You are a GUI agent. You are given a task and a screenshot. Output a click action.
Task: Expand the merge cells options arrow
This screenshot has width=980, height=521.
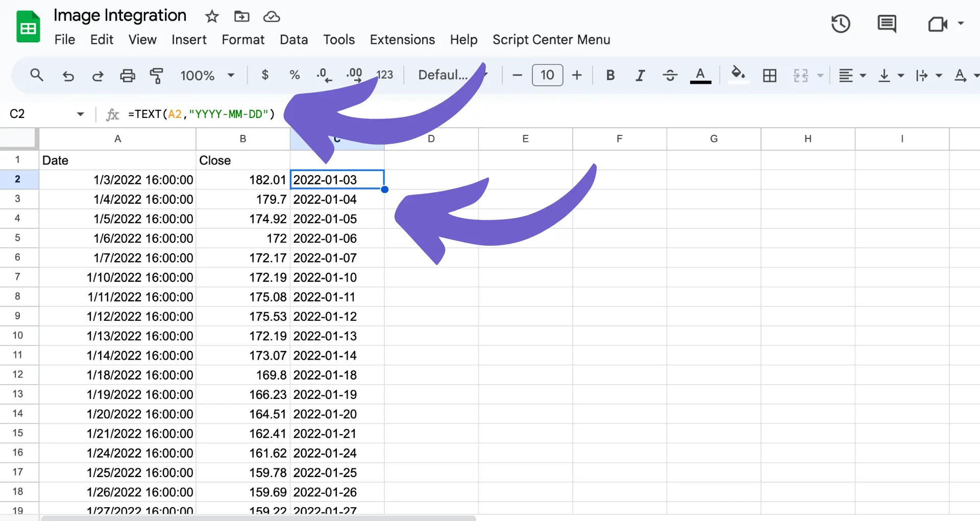(x=820, y=76)
